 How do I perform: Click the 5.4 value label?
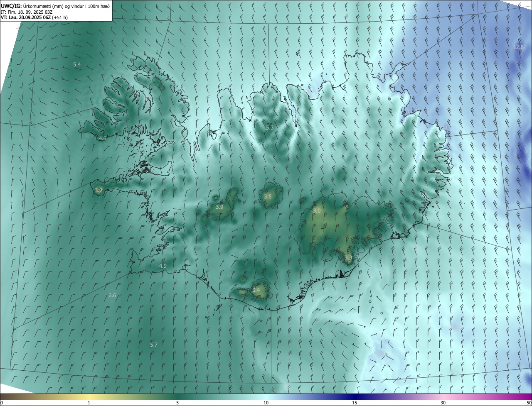coord(77,64)
